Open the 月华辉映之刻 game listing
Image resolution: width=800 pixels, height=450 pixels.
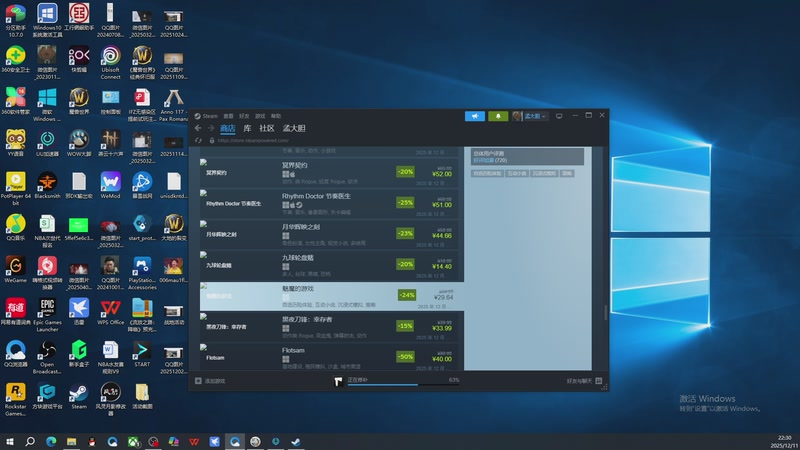[330, 235]
